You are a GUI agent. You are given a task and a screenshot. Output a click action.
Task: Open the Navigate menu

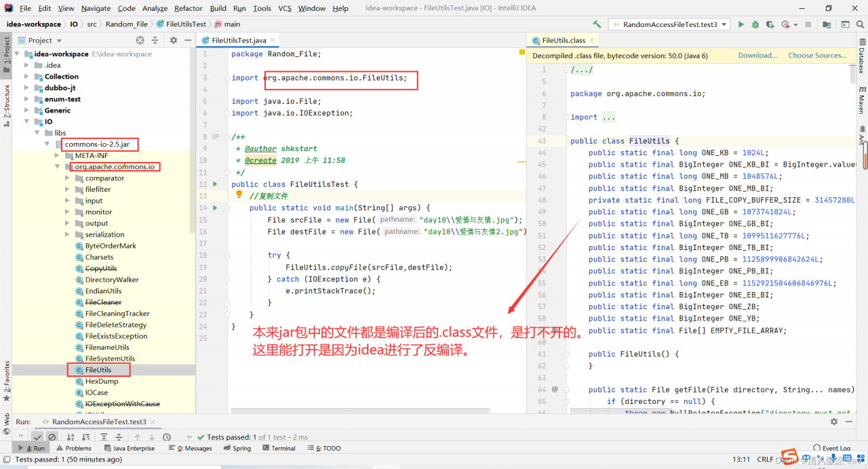coord(96,8)
